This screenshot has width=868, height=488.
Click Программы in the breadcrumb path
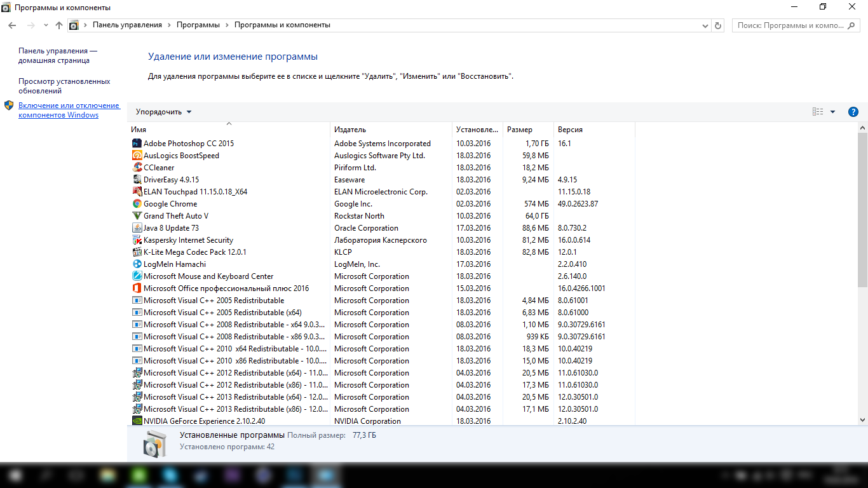coord(198,25)
